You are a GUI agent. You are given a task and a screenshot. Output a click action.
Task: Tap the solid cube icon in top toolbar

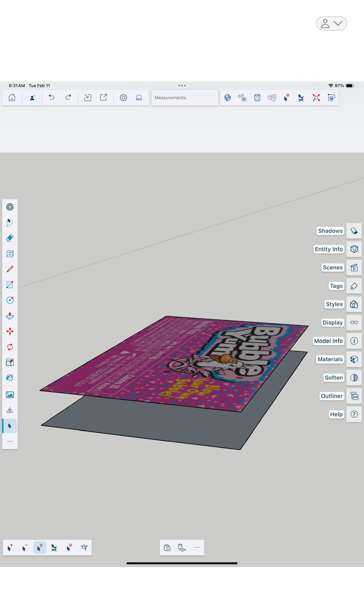[228, 98]
